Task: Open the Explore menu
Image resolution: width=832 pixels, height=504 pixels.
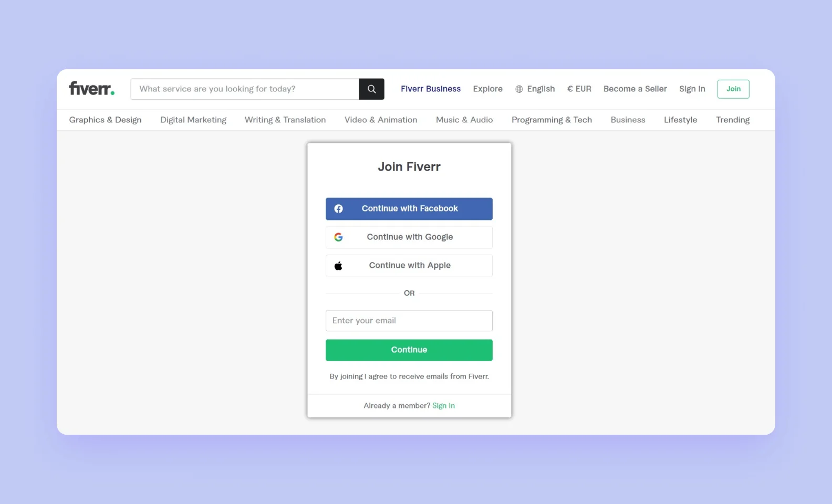Action: (x=488, y=89)
